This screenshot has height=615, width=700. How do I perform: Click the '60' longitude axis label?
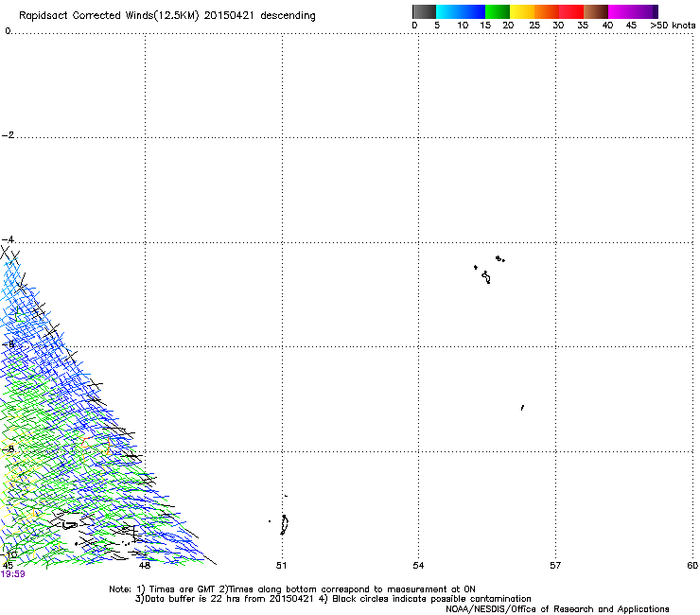(x=692, y=566)
